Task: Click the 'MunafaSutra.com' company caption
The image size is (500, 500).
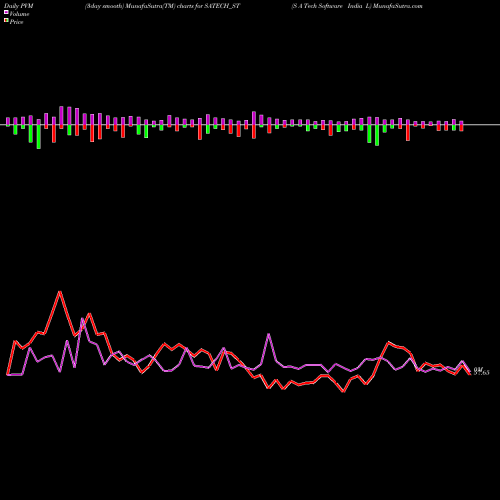Action: [x=398, y=6]
